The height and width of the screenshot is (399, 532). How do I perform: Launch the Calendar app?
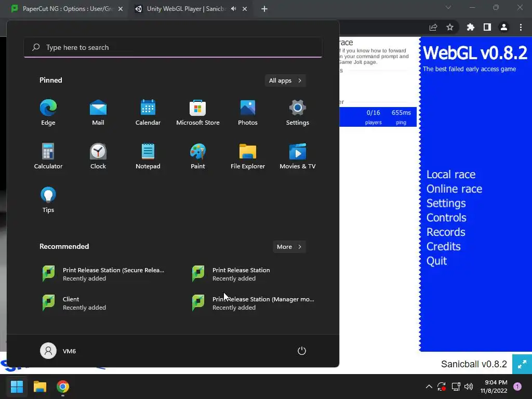pyautogui.click(x=148, y=113)
